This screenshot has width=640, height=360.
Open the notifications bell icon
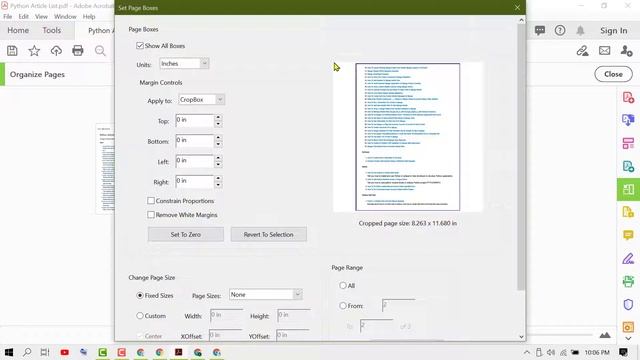pos(580,31)
